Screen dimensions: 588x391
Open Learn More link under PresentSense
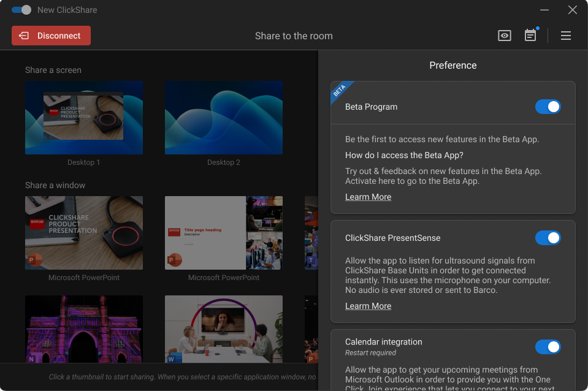tap(368, 306)
